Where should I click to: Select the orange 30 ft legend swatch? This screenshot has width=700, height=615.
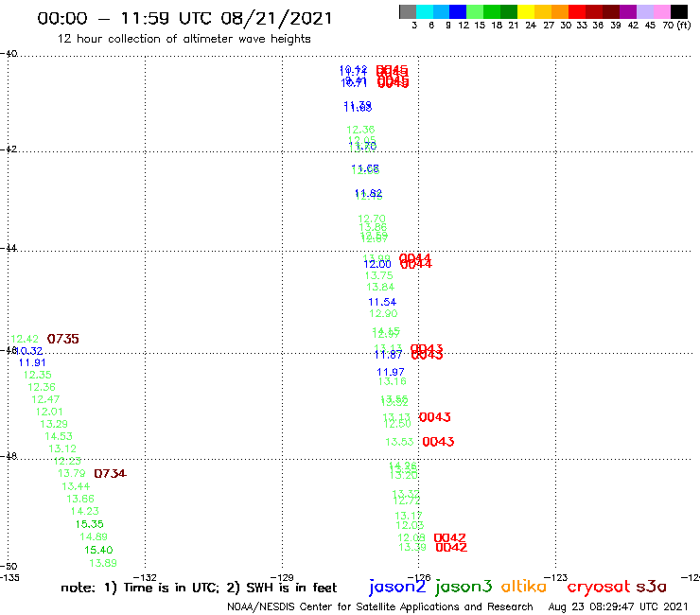click(x=560, y=12)
